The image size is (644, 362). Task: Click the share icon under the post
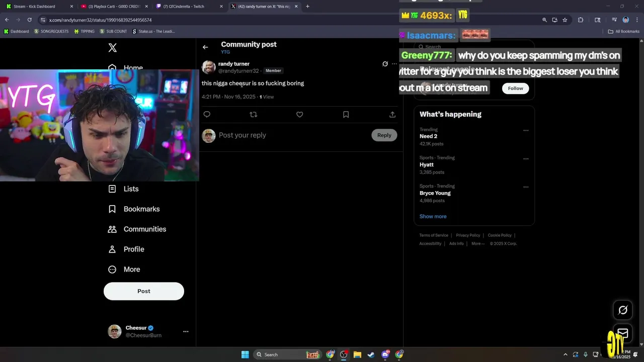click(392, 115)
